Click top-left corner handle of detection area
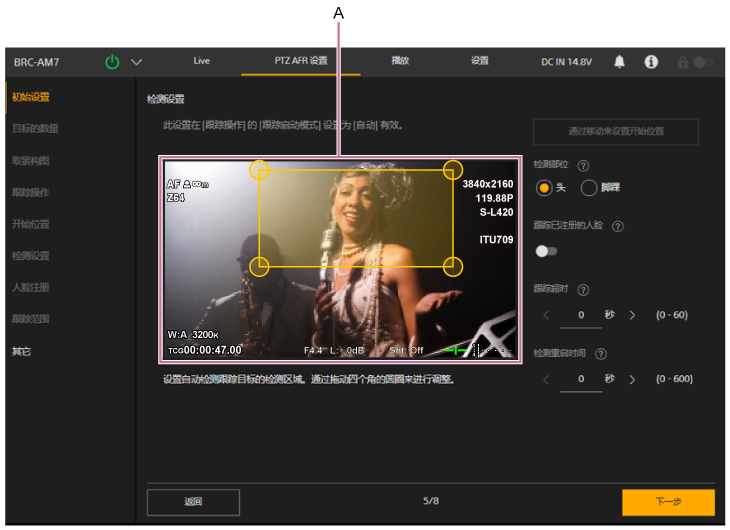The image size is (730, 530). (x=259, y=169)
